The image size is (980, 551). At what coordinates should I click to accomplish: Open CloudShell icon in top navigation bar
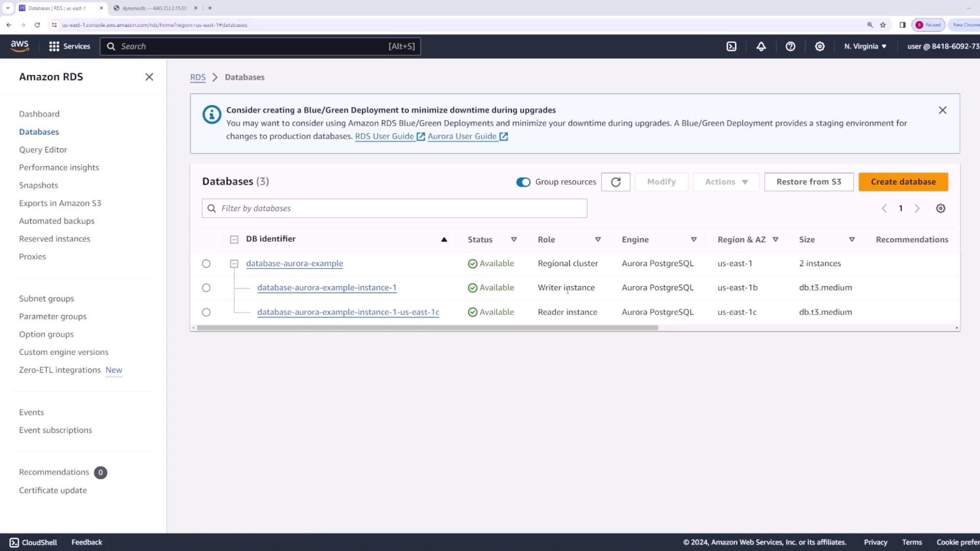tap(731, 46)
